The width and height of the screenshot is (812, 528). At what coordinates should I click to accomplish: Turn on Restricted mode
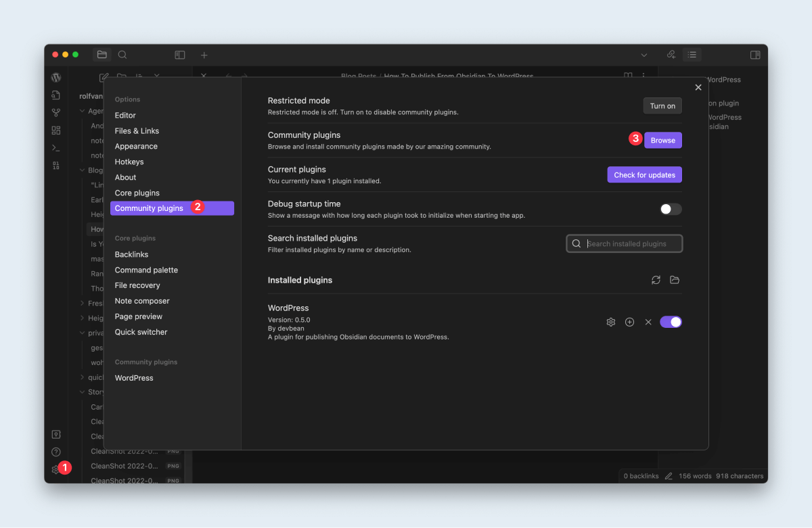[x=662, y=106]
